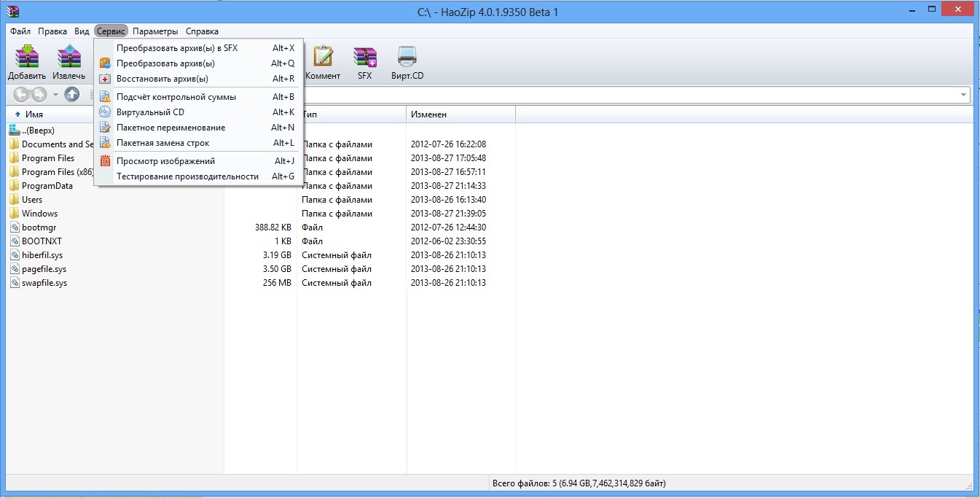Click the date 2012-06-02 23:30:55
This screenshot has width=980, height=498.
(x=448, y=241)
